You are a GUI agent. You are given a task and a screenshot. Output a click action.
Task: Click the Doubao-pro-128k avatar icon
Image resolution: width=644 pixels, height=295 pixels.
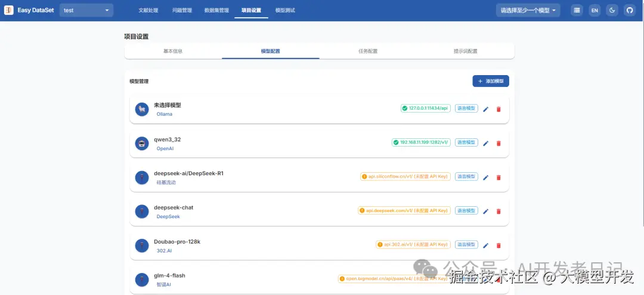[142, 246]
